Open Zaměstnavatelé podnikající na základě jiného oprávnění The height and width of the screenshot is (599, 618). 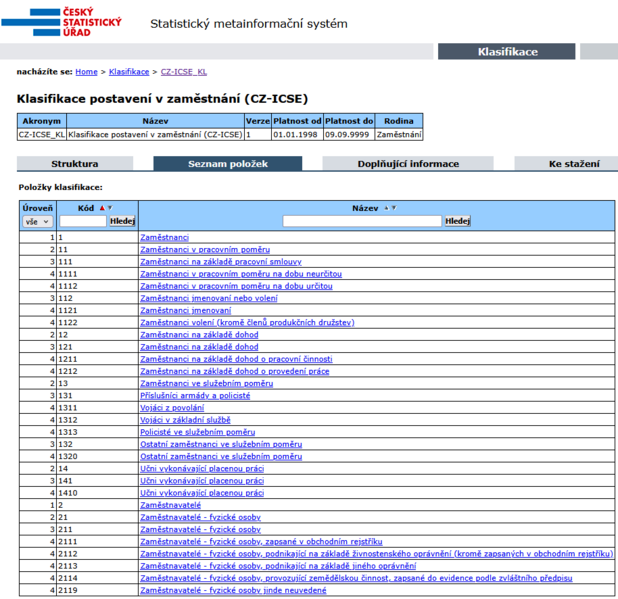[x=278, y=566]
